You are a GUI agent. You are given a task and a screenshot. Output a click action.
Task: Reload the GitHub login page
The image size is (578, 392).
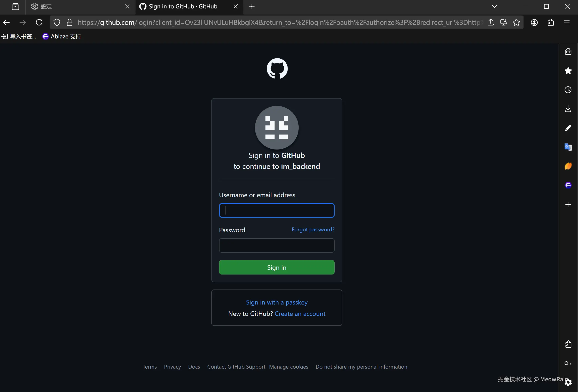pyautogui.click(x=39, y=22)
